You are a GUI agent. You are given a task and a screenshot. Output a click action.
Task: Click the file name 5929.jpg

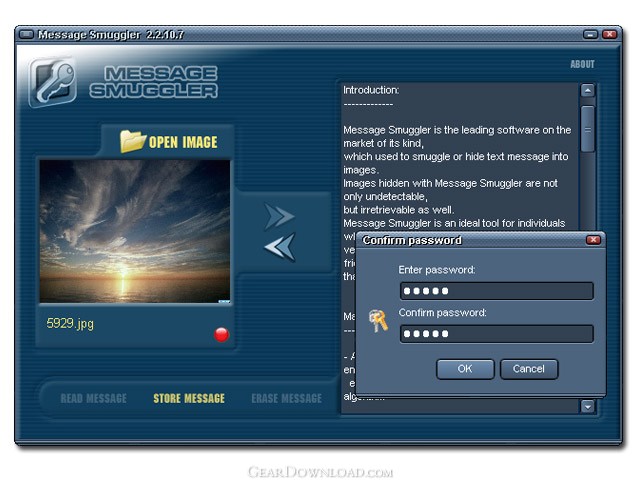point(70,324)
